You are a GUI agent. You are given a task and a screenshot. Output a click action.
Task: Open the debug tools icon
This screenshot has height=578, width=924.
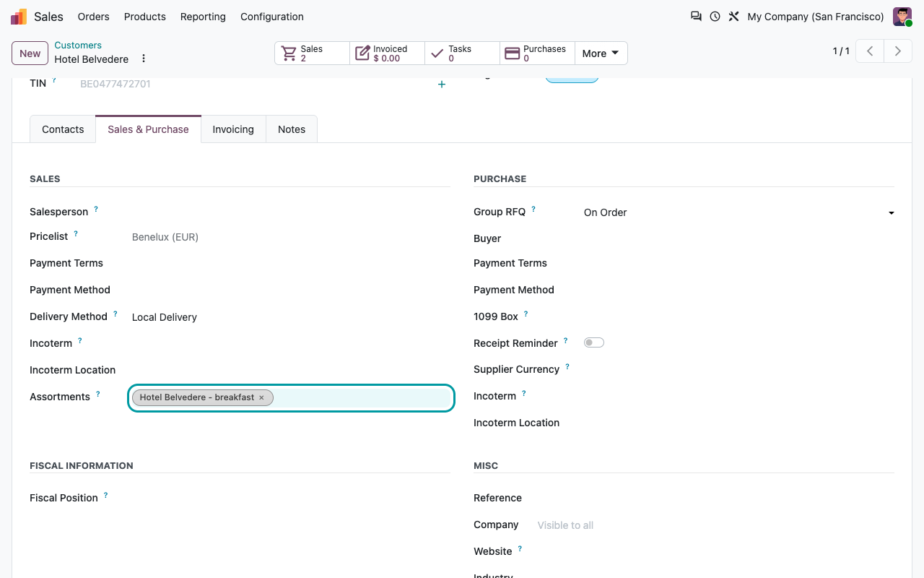click(x=733, y=17)
